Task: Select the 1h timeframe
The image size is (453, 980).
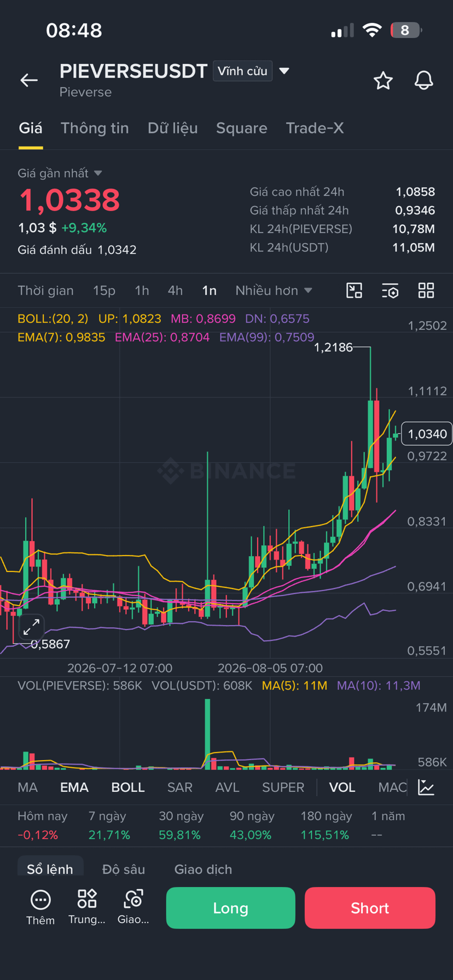Action: click(x=142, y=290)
